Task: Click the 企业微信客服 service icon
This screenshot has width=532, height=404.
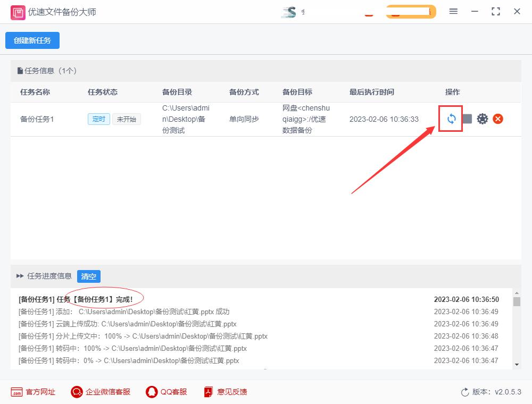Action: point(76,392)
